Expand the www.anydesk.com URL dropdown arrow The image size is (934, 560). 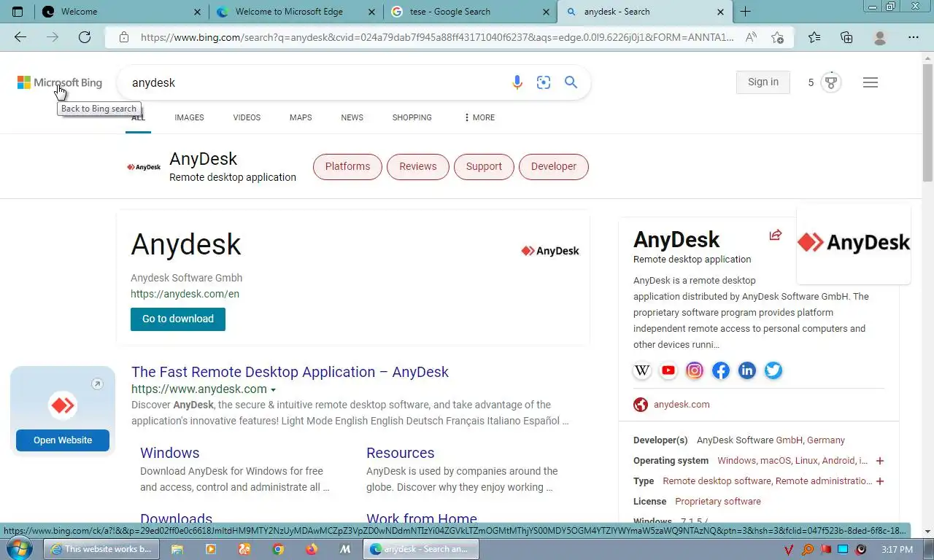(x=274, y=390)
